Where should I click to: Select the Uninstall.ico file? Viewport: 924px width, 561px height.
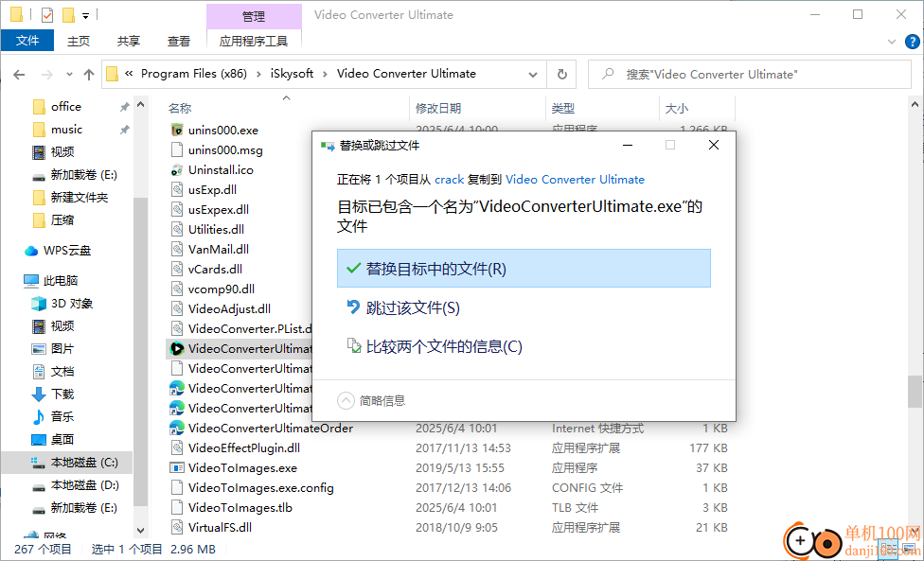coord(221,169)
